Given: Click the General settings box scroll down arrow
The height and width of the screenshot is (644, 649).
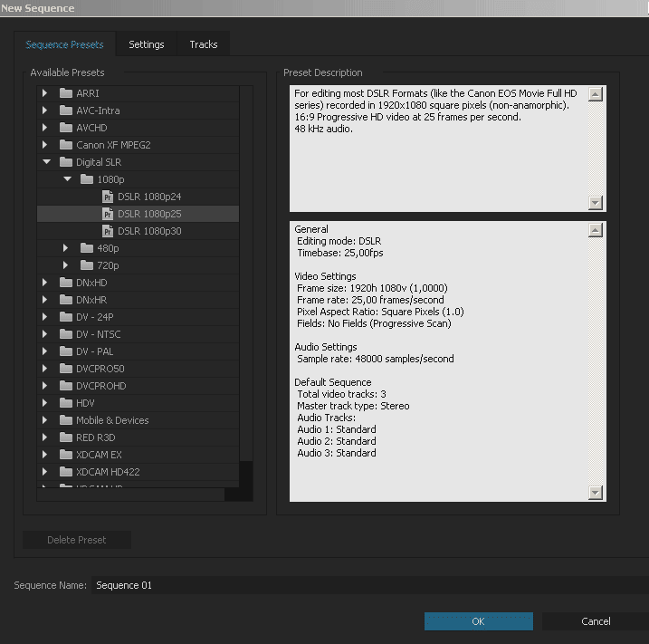Looking at the screenshot, I should pyautogui.click(x=596, y=493).
